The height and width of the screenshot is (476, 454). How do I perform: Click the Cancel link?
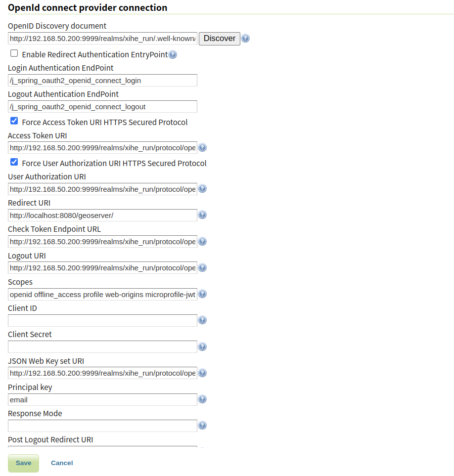click(x=62, y=463)
